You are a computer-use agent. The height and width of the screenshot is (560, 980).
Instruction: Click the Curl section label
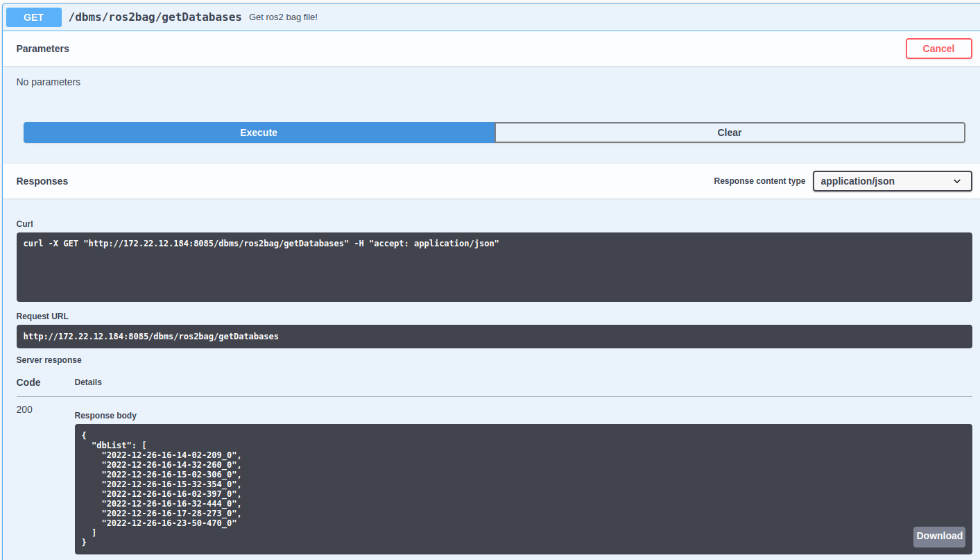24,223
